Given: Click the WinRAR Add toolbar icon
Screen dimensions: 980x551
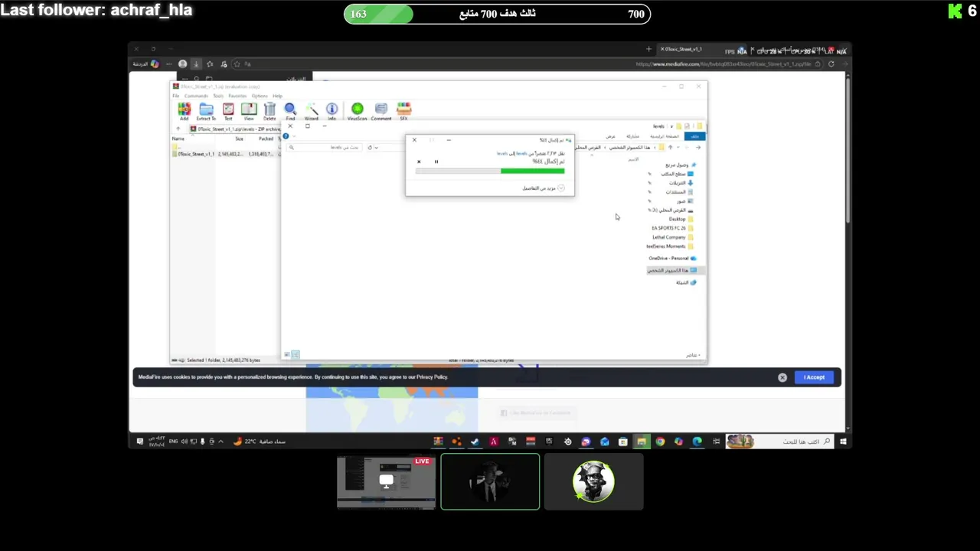Looking at the screenshot, I should [x=184, y=112].
